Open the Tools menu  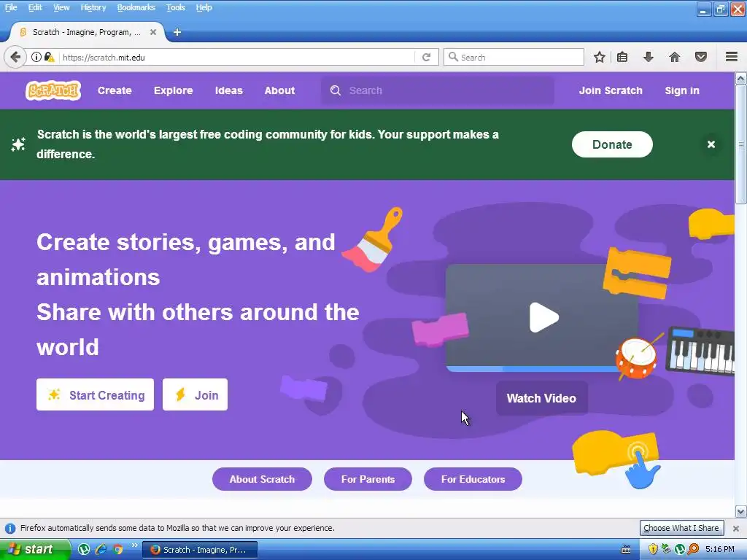pyautogui.click(x=175, y=7)
